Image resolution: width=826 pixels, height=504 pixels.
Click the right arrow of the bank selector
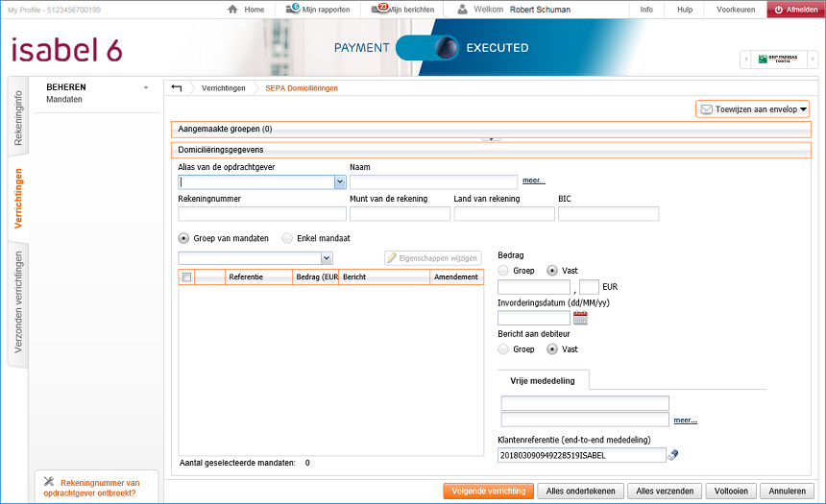tap(812, 59)
